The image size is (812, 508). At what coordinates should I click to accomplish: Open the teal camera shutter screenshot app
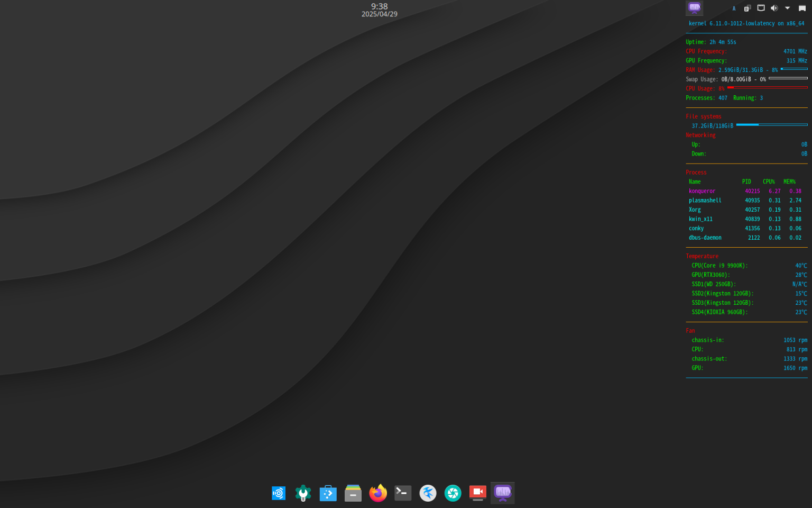453,493
